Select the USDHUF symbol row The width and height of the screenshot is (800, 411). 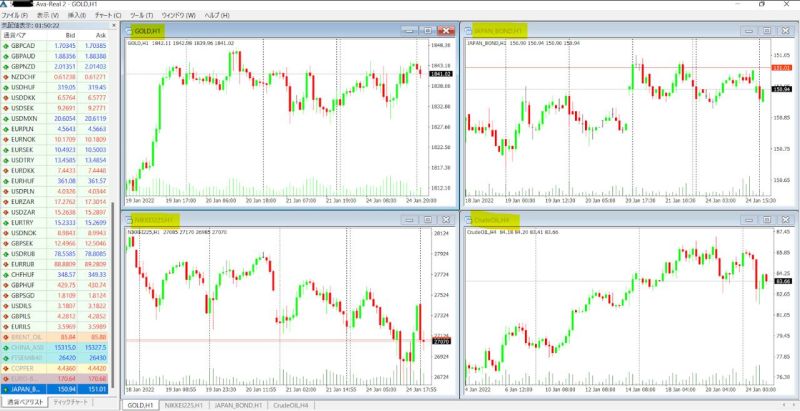[55, 87]
